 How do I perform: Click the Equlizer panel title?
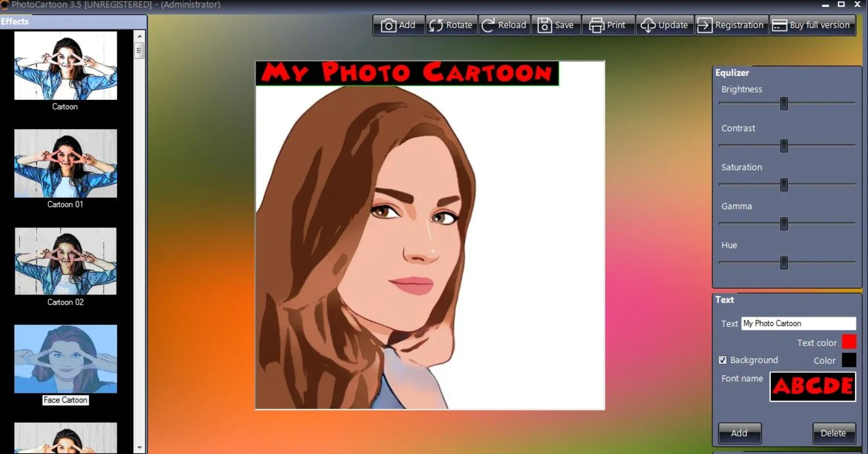click(x=732, y=73)
